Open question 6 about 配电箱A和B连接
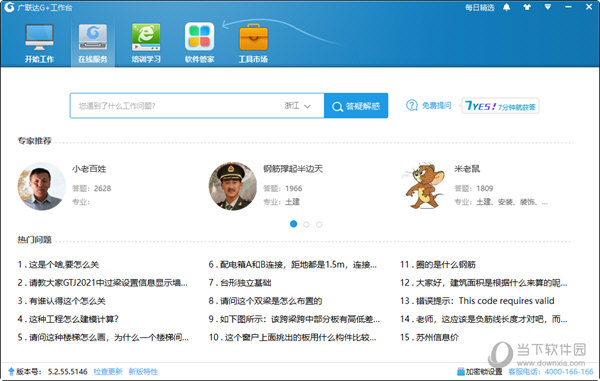Screen dimensions: 600x381 [x=293, y=264]
